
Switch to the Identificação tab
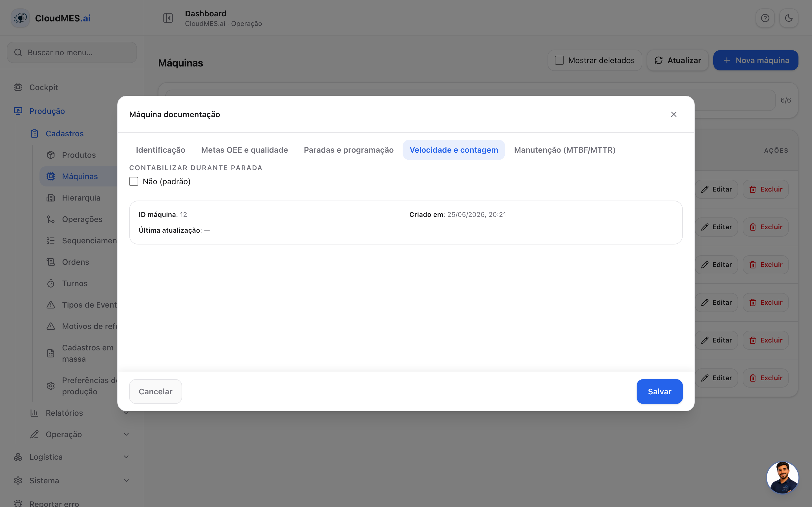click(x=160, y=150)
